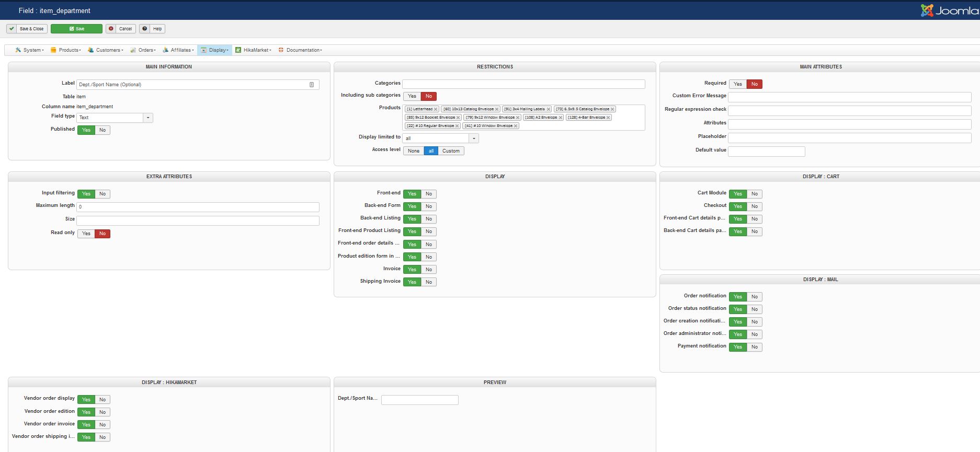980x452 pixels.
Task: Set Required to Yes
Action: (x=737, y=84)
